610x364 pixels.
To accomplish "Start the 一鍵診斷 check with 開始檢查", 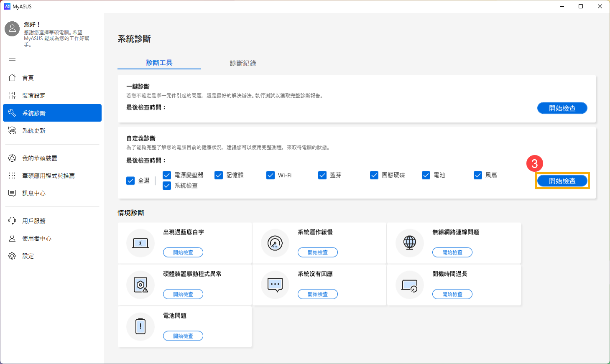I will coord(562,108).
